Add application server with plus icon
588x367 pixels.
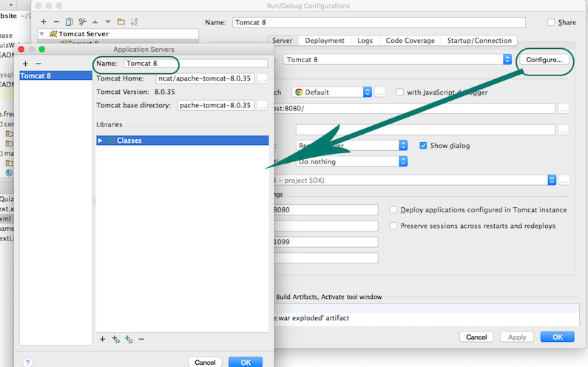click(x=25, y=64)
